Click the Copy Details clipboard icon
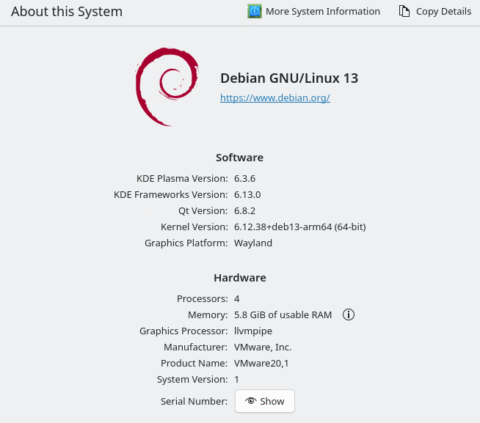This screenshot has height=423, width=480. tap(404, 11)
